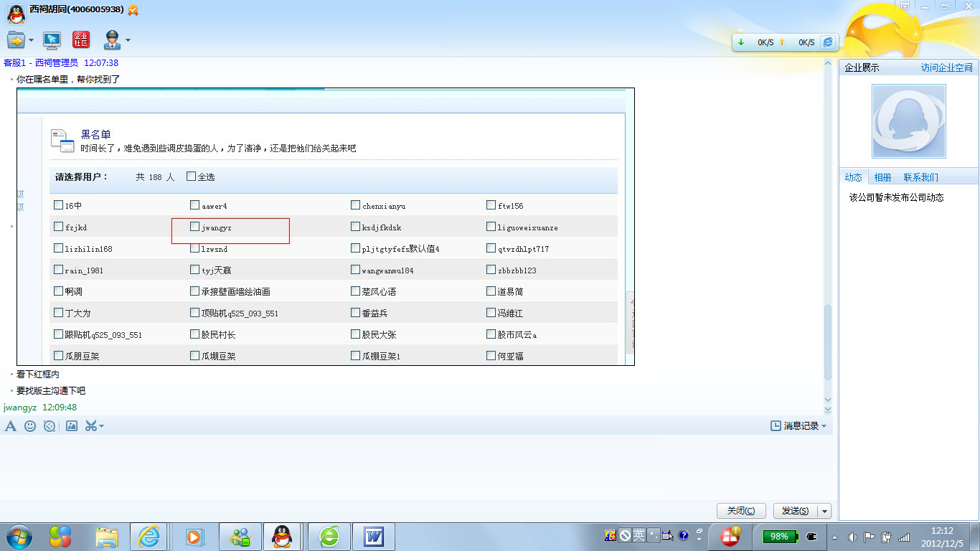Viewport: 980px width, 551px height.
Task: Click the 英 input method indicator
Action: pos(639,535)
